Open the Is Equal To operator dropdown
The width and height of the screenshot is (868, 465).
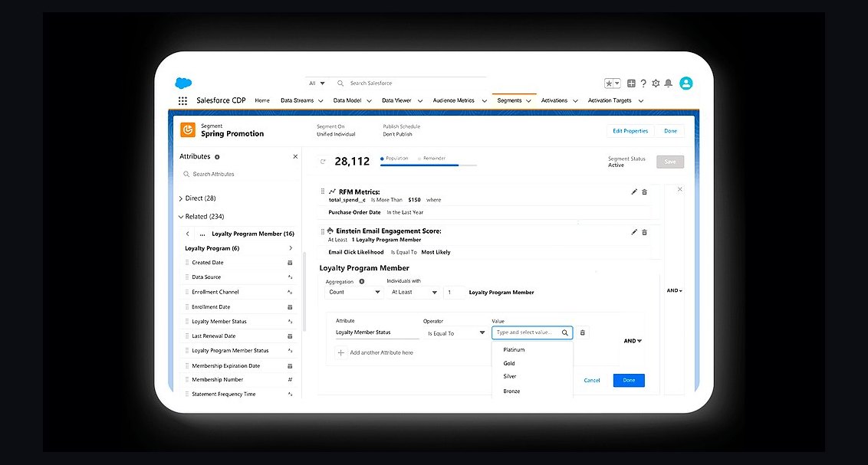click(456, 333)
